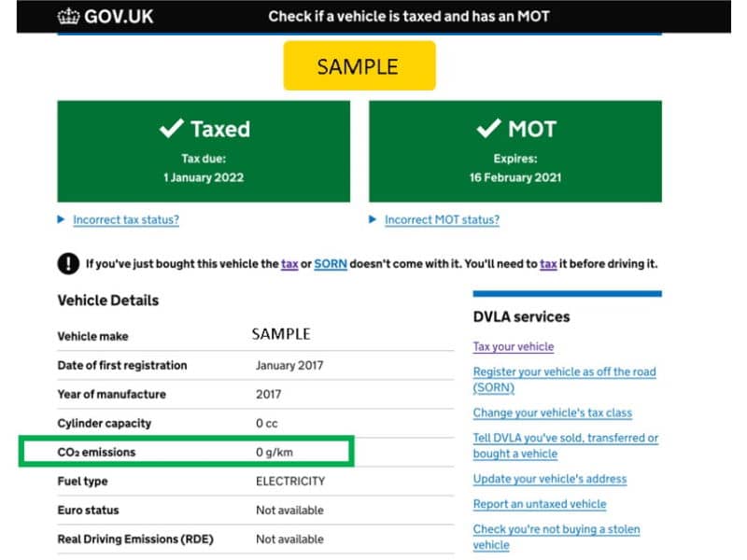
Task: Open the GOV.UK home text link
Action: coord(119,17)
